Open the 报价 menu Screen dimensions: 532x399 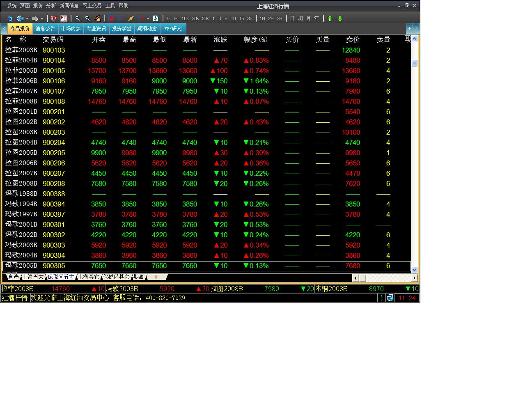38,6
